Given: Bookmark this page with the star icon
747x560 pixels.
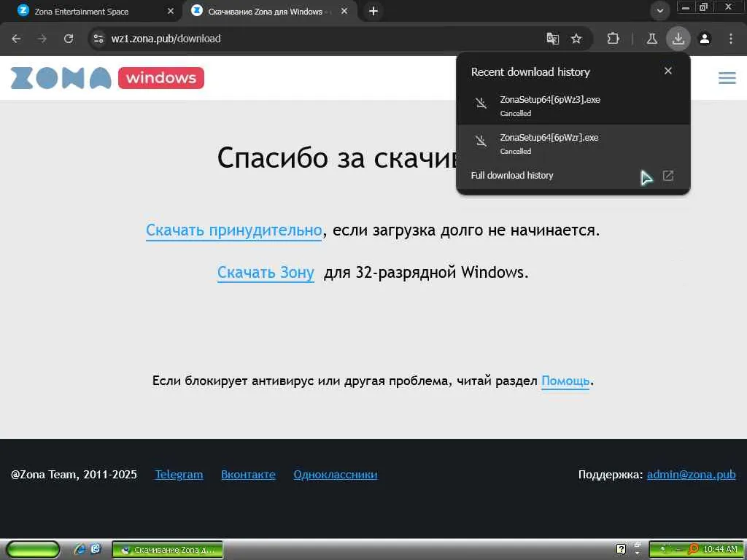Looking at the screenshot, I should [576, 39].
